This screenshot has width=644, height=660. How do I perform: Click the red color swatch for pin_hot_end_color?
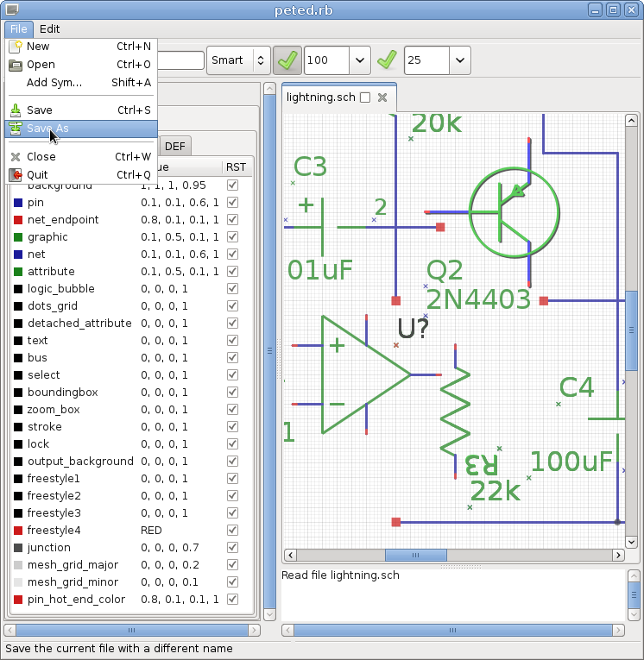click(x=17, y=600)
